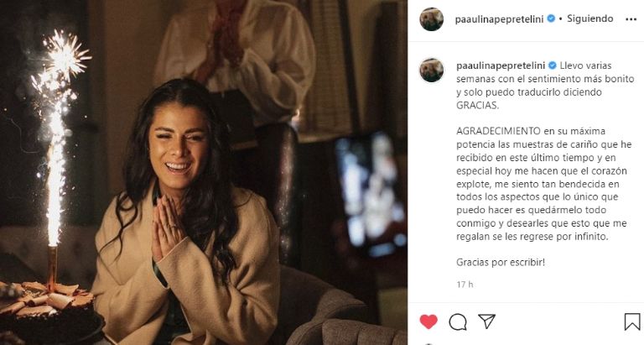The image size is (644, 345).
Task: Click the birthday photo of the woman
Action: pyautogui.click(x=204, y=172)
